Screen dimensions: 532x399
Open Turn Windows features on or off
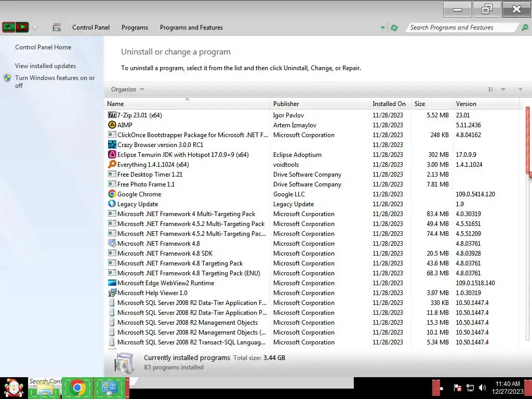[x=55, y=82]
